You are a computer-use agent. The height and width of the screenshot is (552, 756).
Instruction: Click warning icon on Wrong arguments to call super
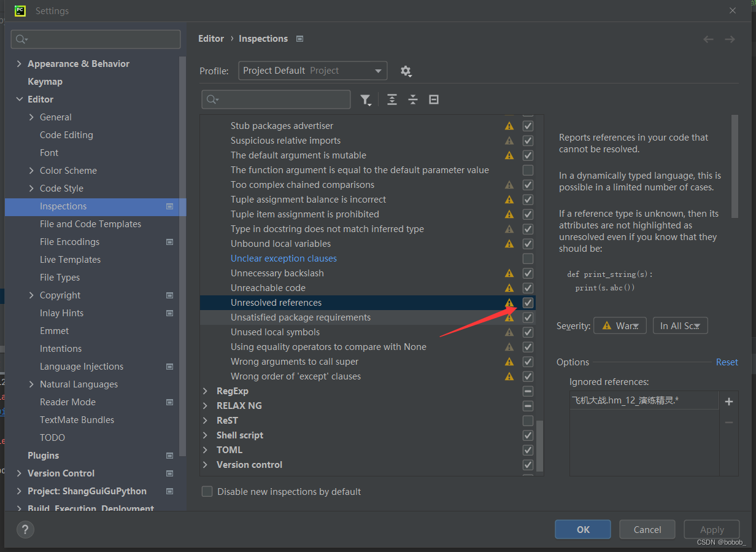point(509,362)
